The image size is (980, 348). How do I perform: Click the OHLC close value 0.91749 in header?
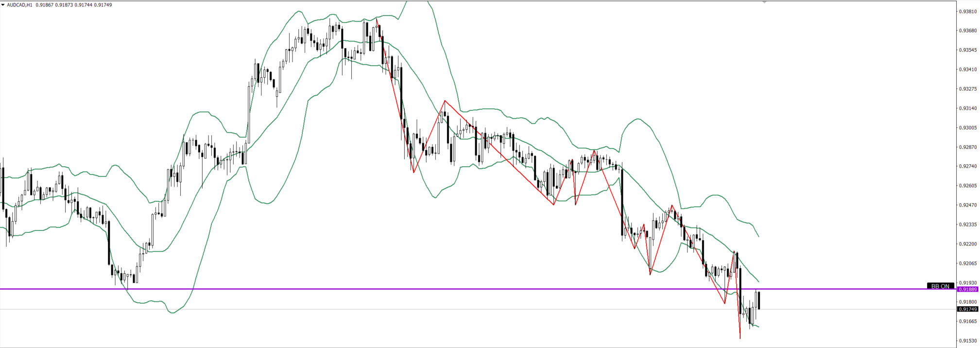point(104,5)
